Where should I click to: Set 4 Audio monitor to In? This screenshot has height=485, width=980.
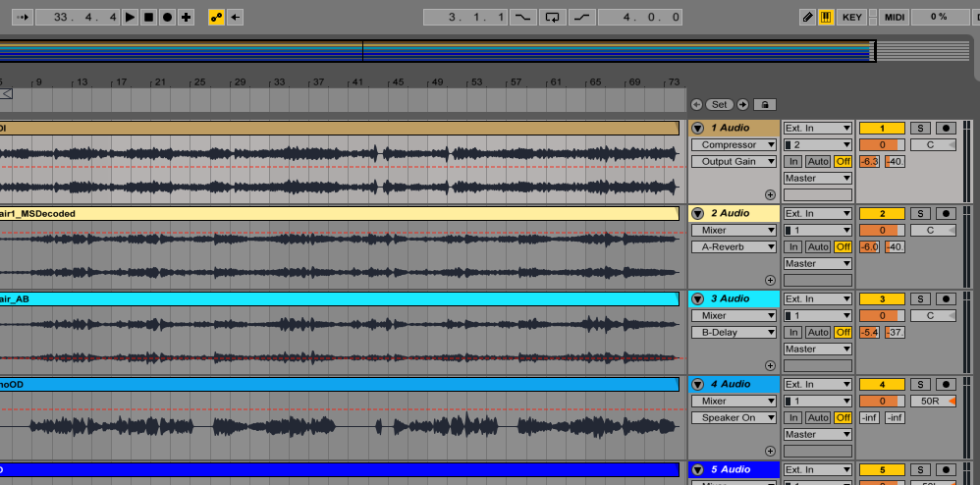coord(793,417)
